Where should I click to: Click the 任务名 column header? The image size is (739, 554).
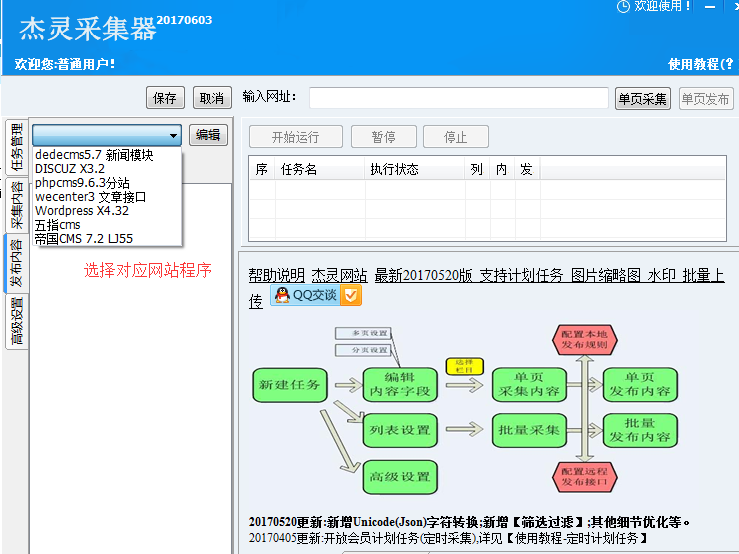tap(319, 169)
